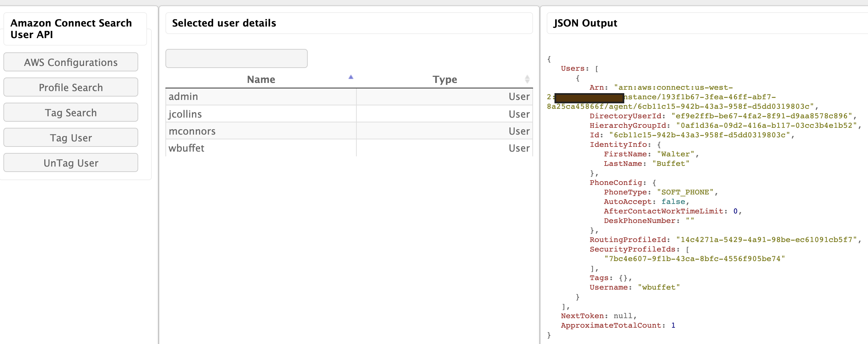The image size is (868, 344).
Task: Focus the user table filter box
Action: [237, 58]
